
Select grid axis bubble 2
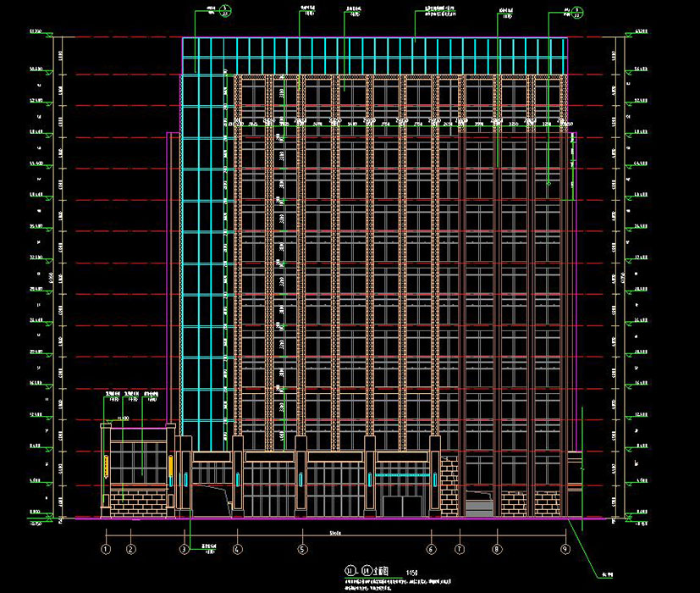(x=131, y=549)
